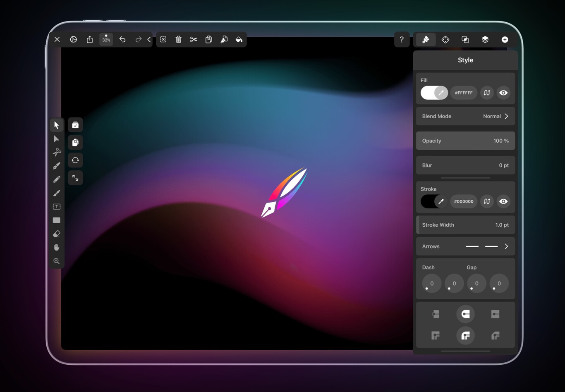Select the Eraser tool
Viewport: 565px width, 392px height.
point(57,234)
